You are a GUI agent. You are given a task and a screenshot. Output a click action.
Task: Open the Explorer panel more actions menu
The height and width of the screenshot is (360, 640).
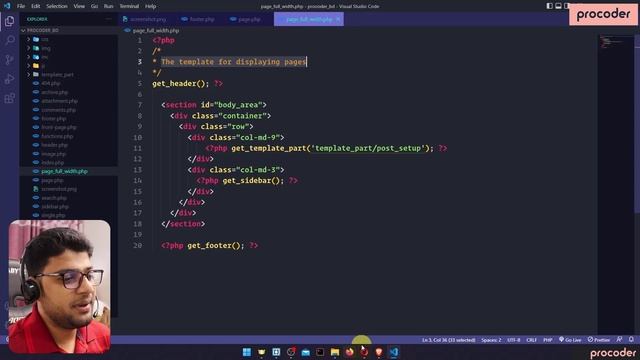tap(109, 19)
